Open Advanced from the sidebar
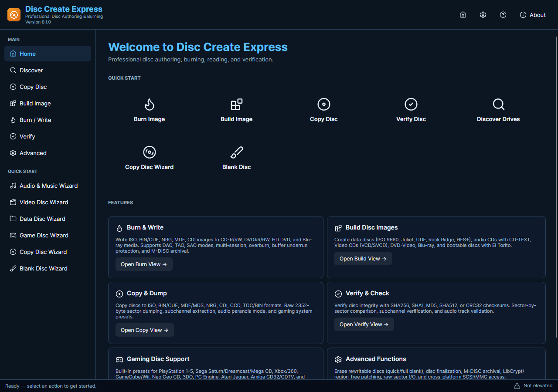The image size is (558, 392). pos(48,153)
